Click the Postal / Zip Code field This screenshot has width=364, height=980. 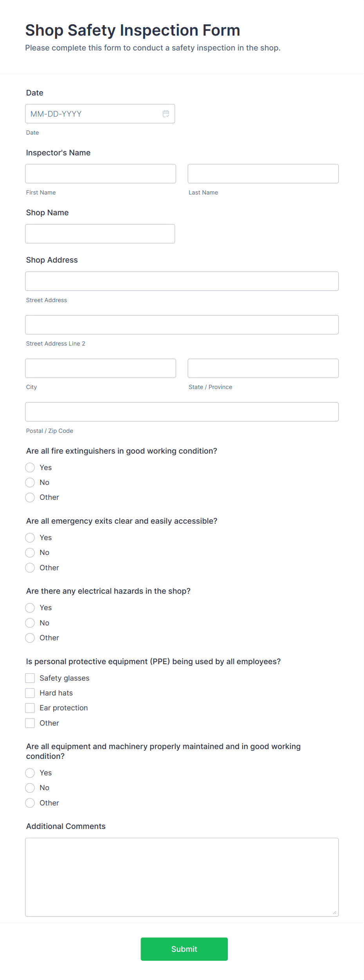point(182,411)
